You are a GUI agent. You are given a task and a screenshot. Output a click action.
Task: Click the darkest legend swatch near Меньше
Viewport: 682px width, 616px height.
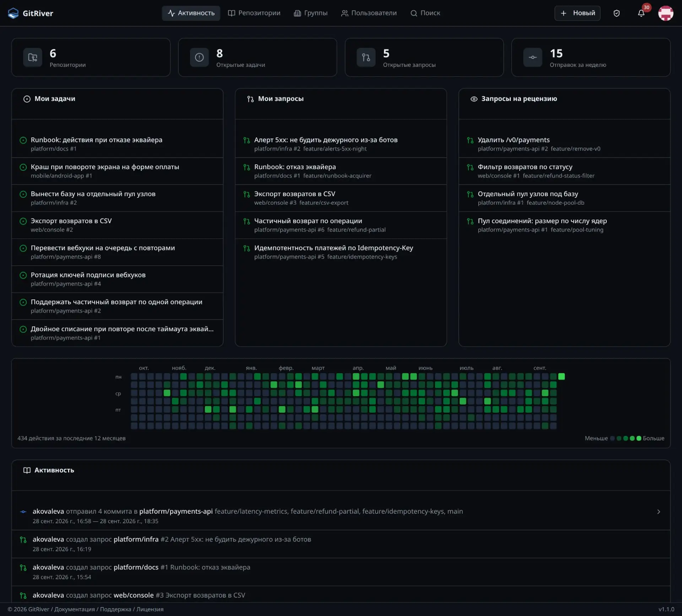(612, 438)
